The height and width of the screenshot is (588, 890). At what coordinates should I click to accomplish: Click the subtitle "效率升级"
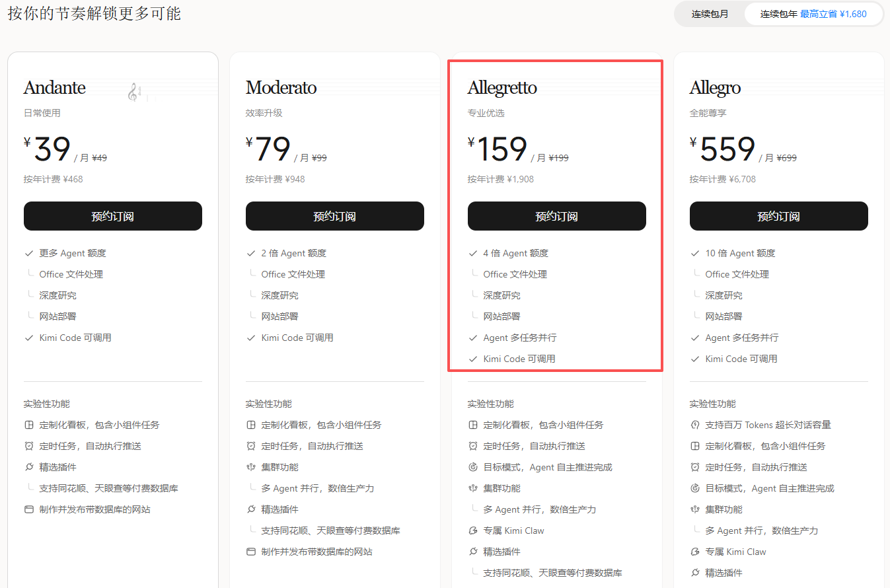coord(264,113)
